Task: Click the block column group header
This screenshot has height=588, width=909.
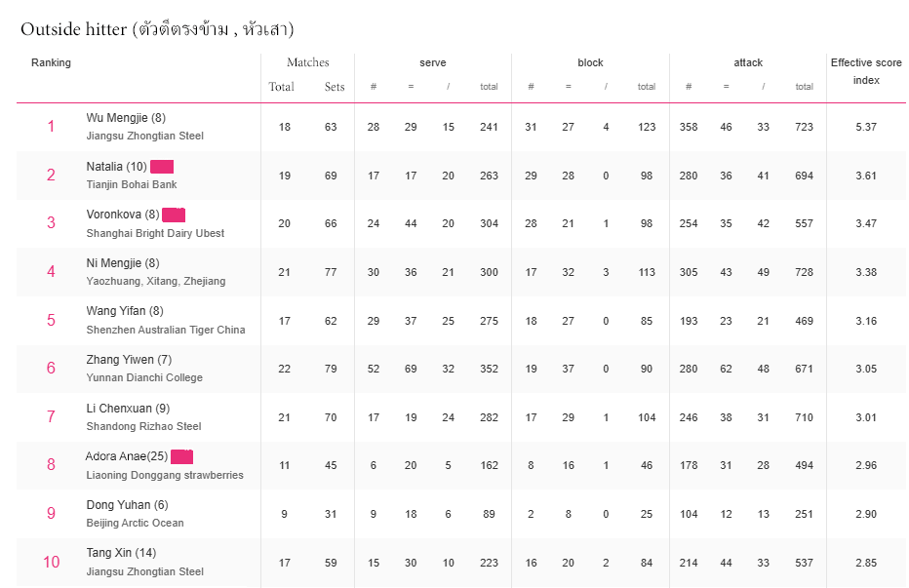Action: pyautogui.click(x=590, y=63)
